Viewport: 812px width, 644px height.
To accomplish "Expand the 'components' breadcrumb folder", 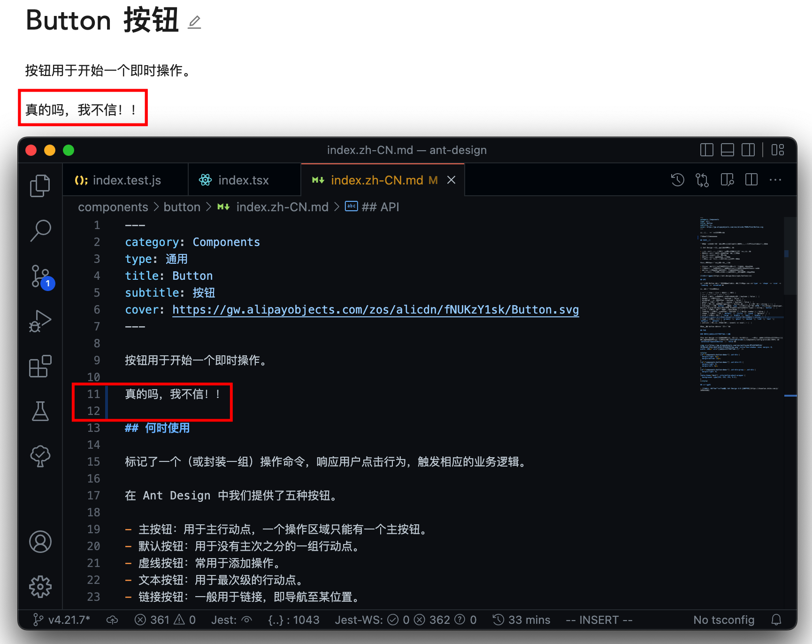I will (113, 207).
